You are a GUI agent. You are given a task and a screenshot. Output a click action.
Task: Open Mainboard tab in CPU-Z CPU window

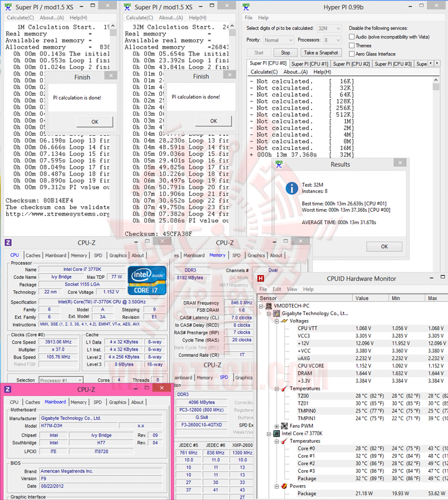tap(56, 255)
